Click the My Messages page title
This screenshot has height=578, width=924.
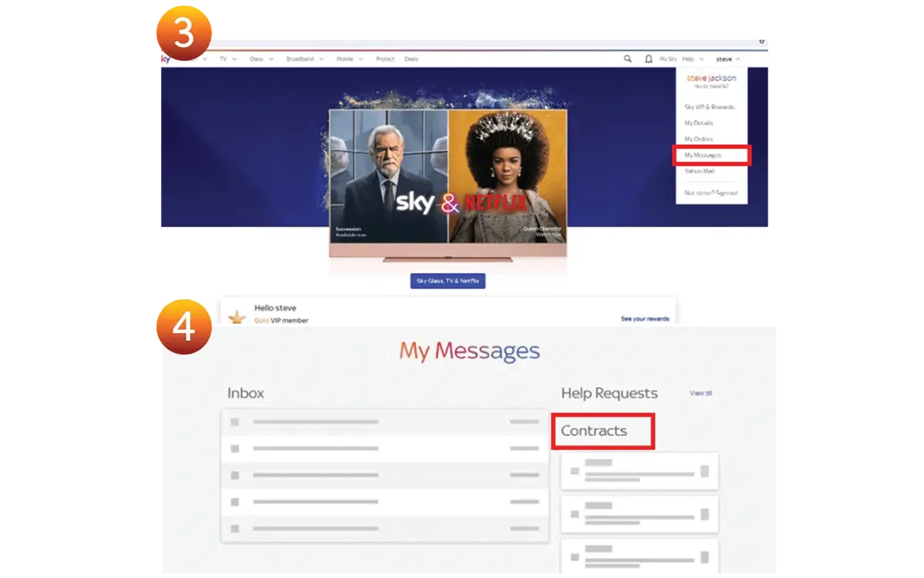coord(469,351)
